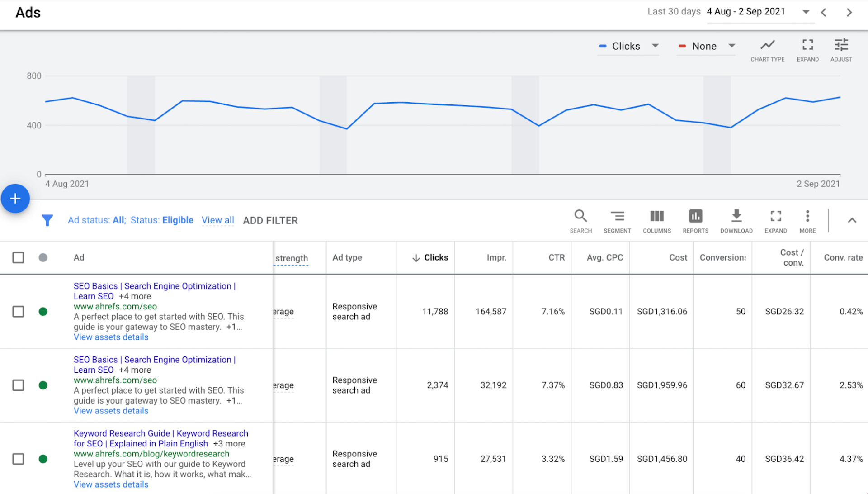The image size is (868, 494).
Task: Select the checkbox for the Keyword Research Guide ad
Action: pyautogui.click(x=18, y=459)
